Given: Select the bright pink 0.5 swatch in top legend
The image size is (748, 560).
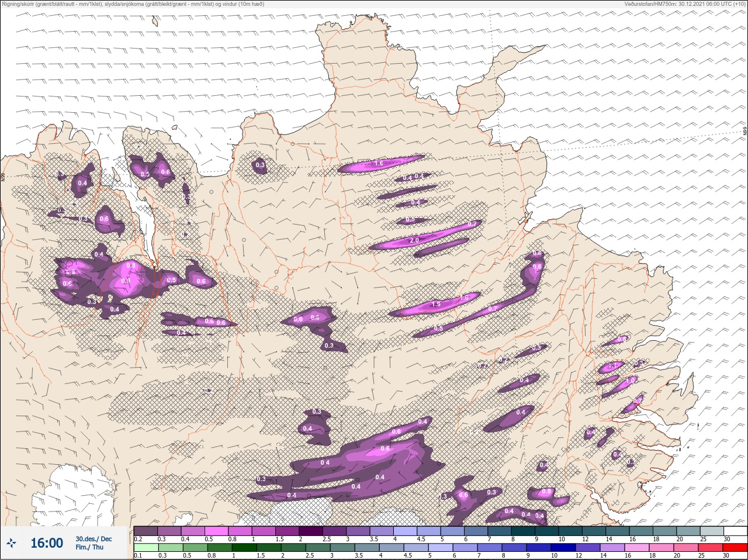Looking at the screenshot, I should coord(216,531).
